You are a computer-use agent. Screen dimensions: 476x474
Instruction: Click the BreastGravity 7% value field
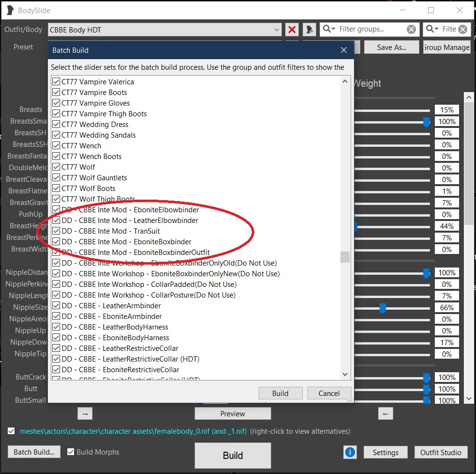[447, 203]
